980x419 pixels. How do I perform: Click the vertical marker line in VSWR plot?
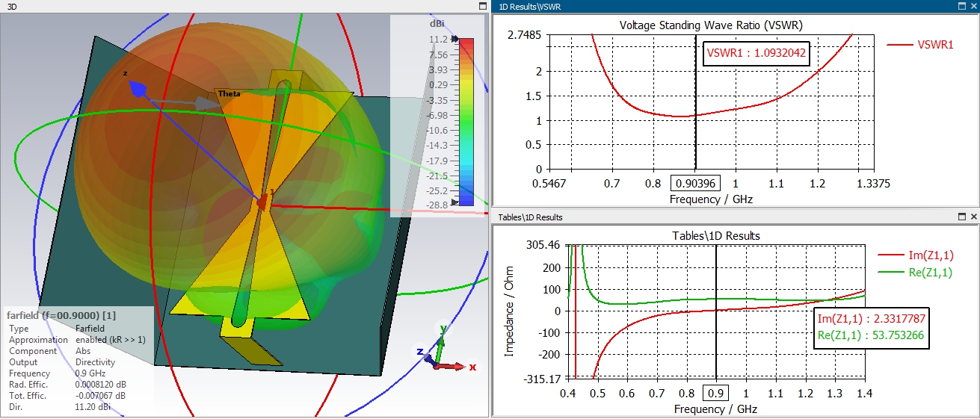click(695, 102)
